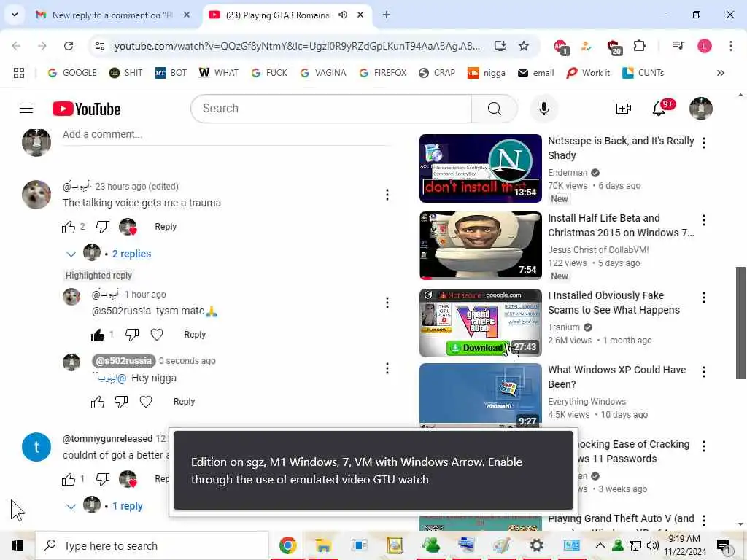Reload the page in Chrome
Viewport: 747px width, 560px height.
pyautogui.click(x=69, y=46)
